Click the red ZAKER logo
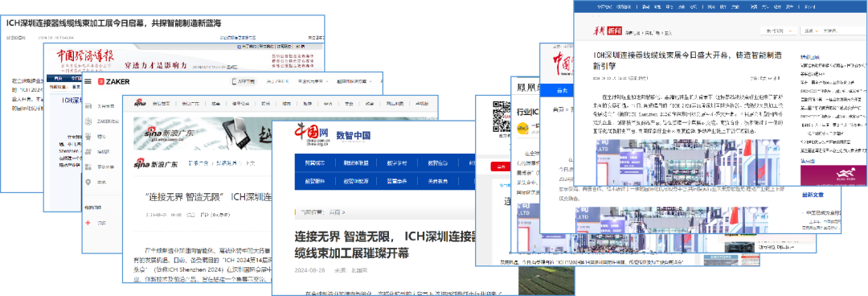Image resolution: width=868 pixels, height=296 pixels. pos(114,81)
